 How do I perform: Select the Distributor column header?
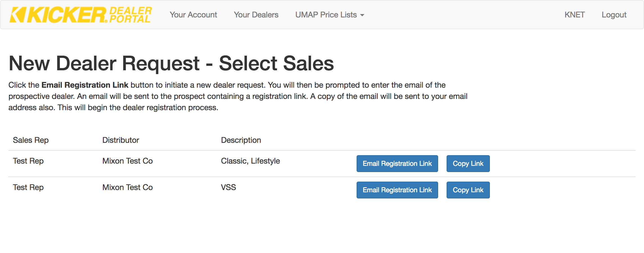[x=121, y=140]
